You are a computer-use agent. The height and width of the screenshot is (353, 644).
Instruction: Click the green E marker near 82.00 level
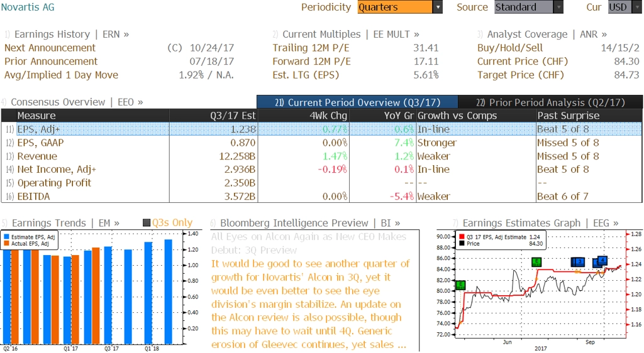pos(460,285)
